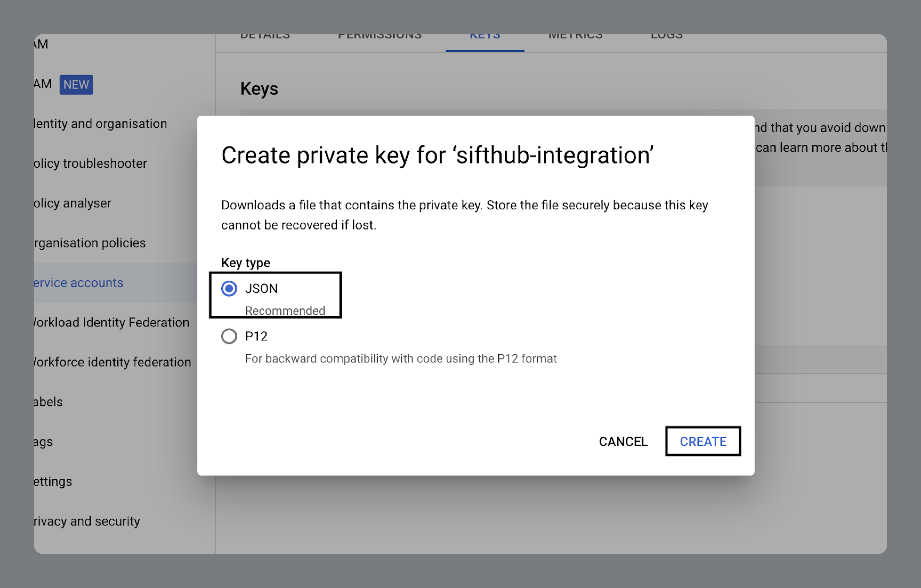Open Workforce identity federation sidebar item
The width and height of the screenshot is (921, 588).
112,362
